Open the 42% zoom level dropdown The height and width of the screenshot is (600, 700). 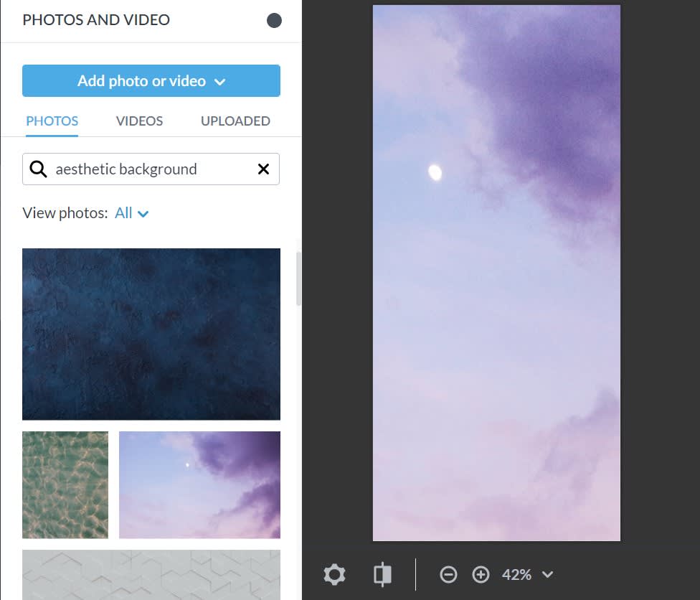[528, 575]
